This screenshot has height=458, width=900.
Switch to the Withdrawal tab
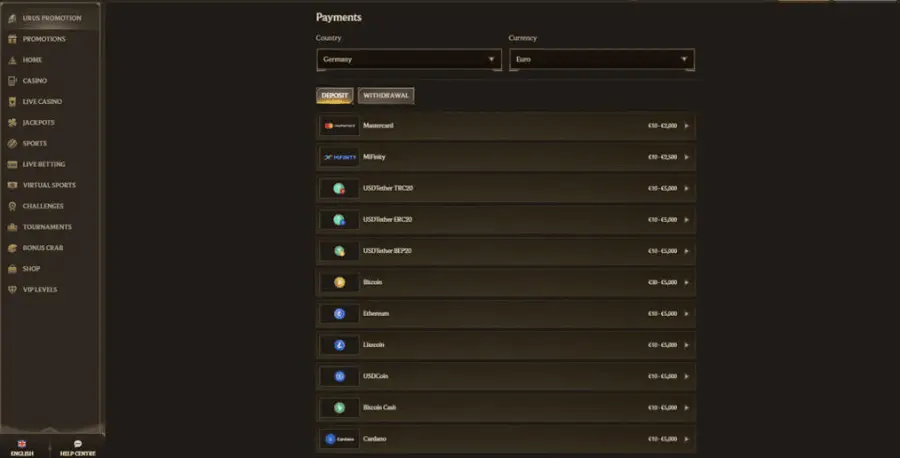pos(386,95)
